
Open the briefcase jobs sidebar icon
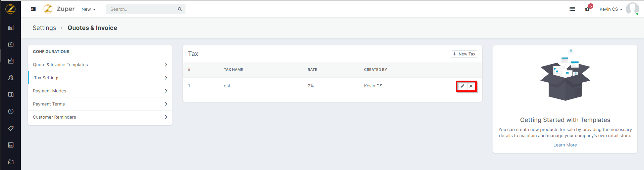[x=11, y=44]
